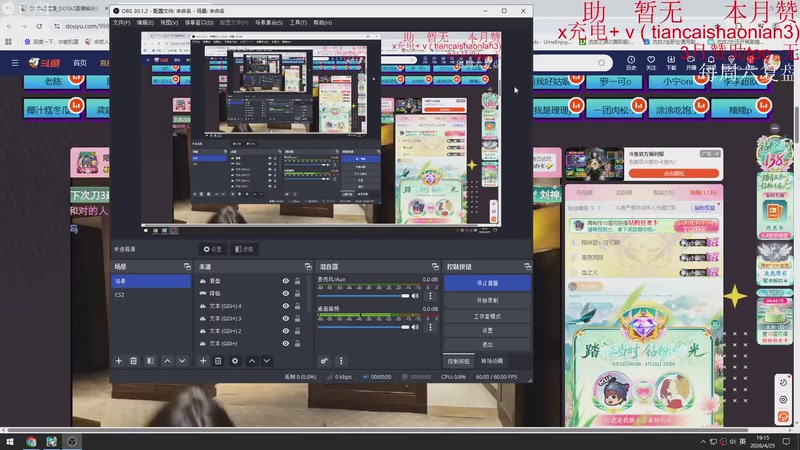Screen dimensions: 800x450
Task: Open Windows Start button
Action: pyautogui.click(x=10, y=441)
